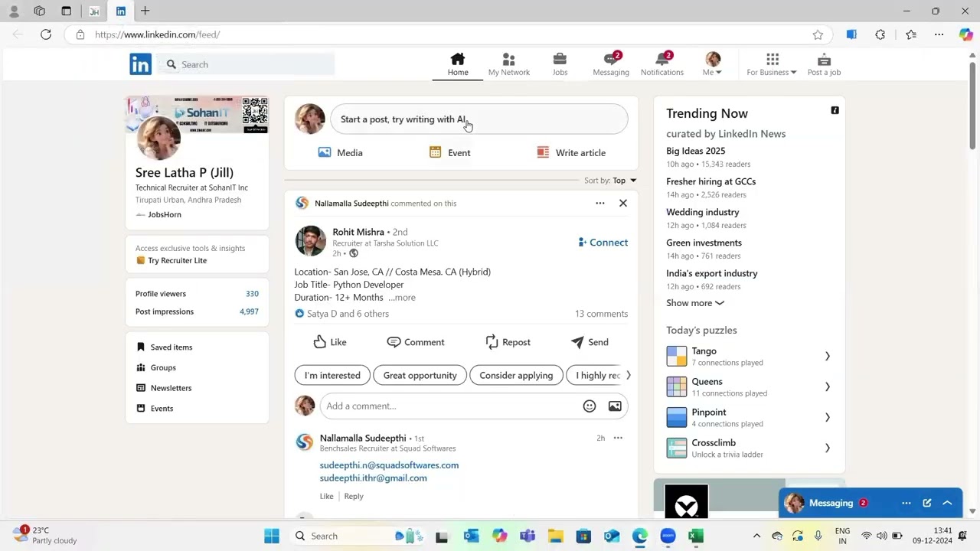Image resolution: width=980 pixels, height=551 pixels.
Task: Expand the Me profile menu
Action: (713, 64)
